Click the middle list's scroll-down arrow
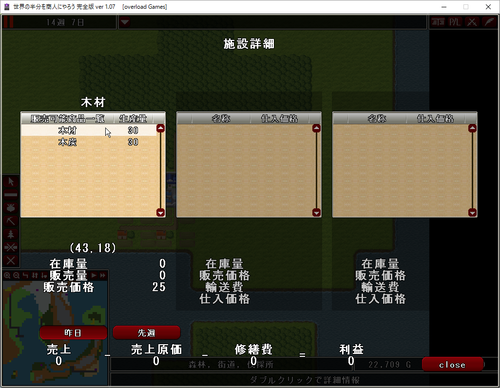Viewport: 500px width, 388px height. pyautogui.click(x=316, y=212)
